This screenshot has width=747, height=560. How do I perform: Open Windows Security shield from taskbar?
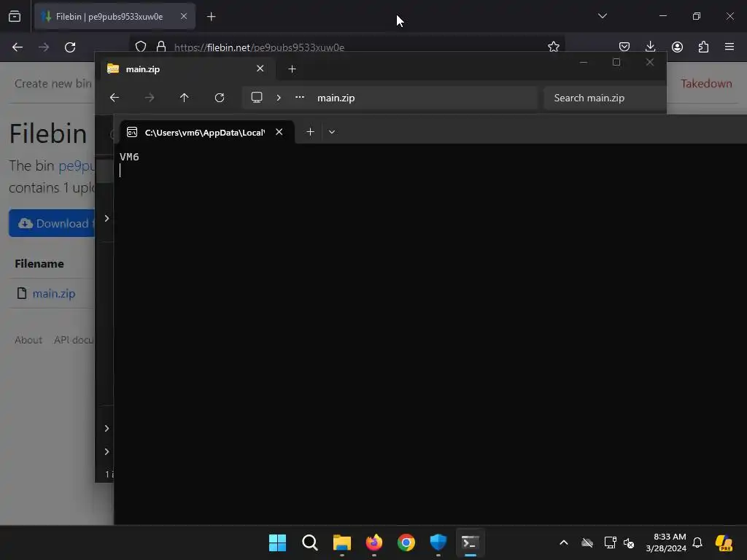pyautogui.click(x=438, y=542)
